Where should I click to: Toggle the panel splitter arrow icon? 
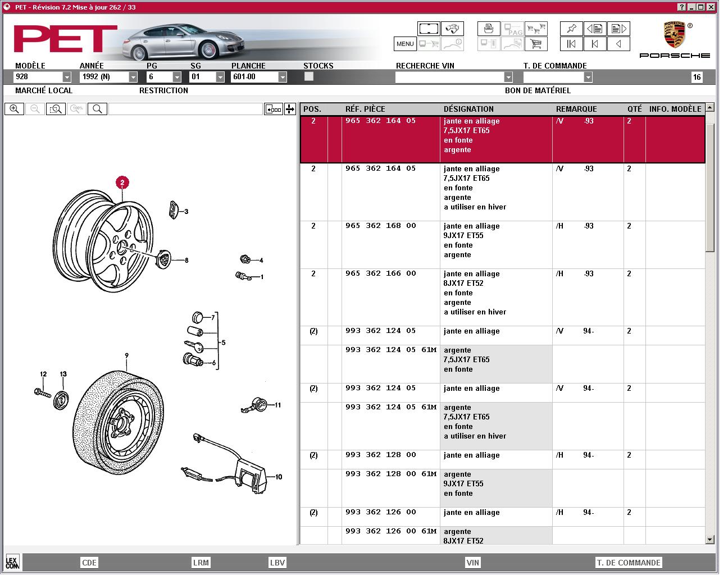(290, 109)
